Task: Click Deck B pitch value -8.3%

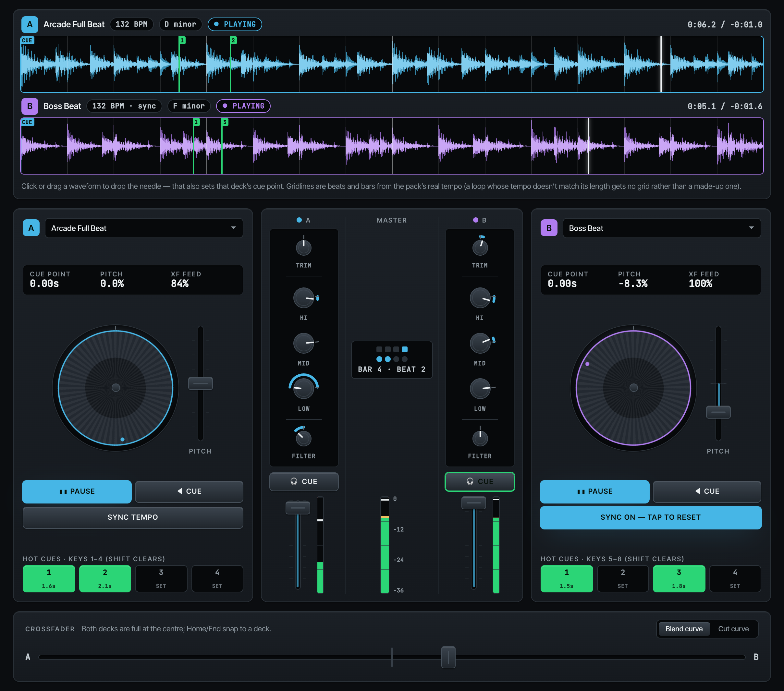Action: tap(632, 284)
